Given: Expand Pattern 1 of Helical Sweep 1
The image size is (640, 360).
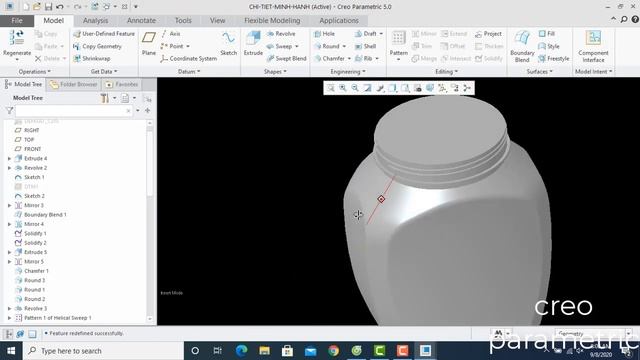Looking at the screenshot, I should tap(9, 318).
